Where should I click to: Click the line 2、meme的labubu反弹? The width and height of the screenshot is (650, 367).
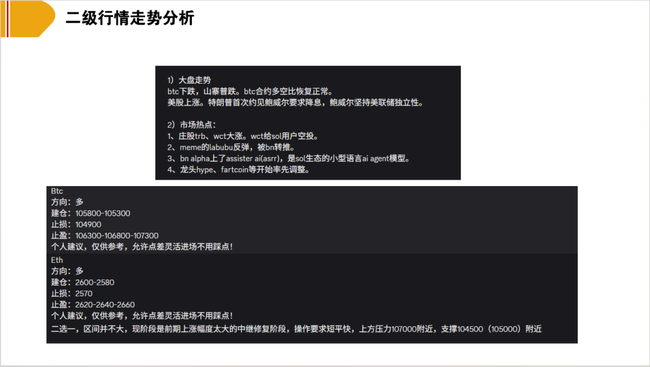click(x=231, y=147)
